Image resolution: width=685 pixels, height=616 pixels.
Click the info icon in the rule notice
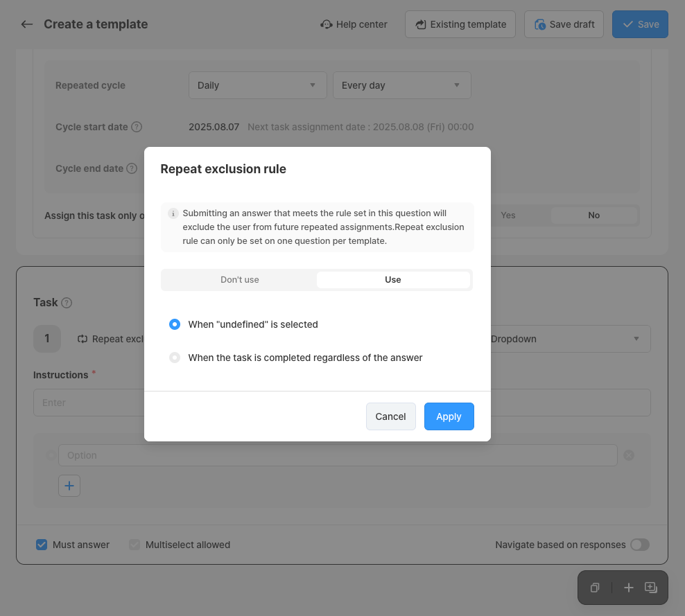(x=173, y=213)
